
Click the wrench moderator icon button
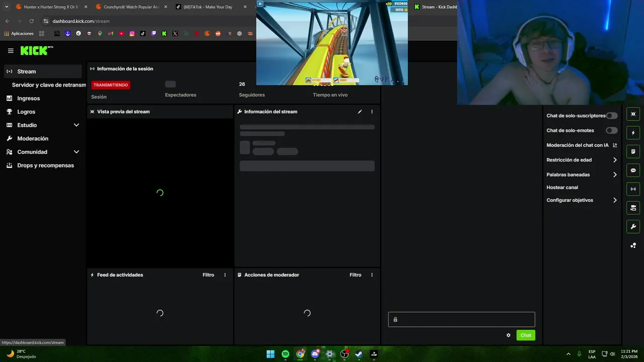(x=633, y=227)
